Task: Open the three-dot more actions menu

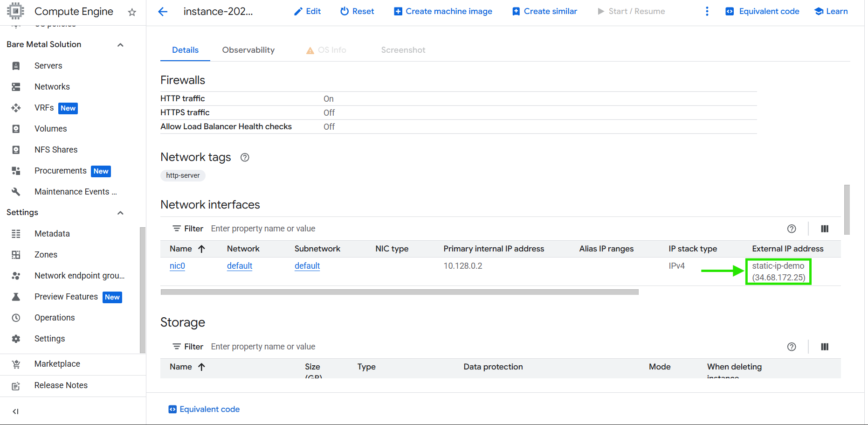Action: click(707, 12)
